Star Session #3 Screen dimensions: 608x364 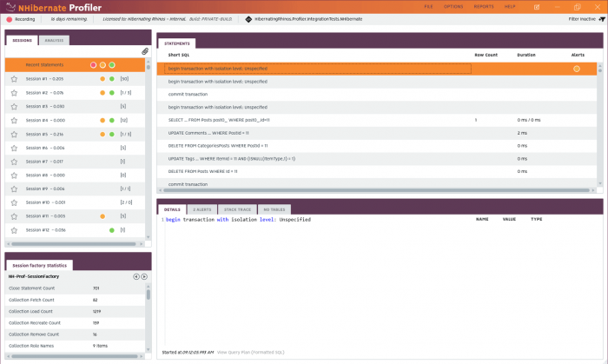pyautogui.click(x=15, y=107)
